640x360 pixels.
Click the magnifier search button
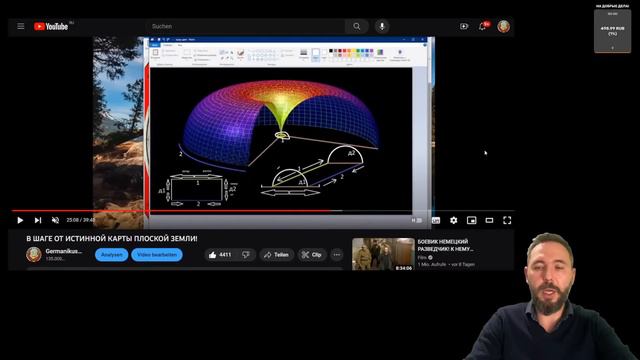click(357, 26)
